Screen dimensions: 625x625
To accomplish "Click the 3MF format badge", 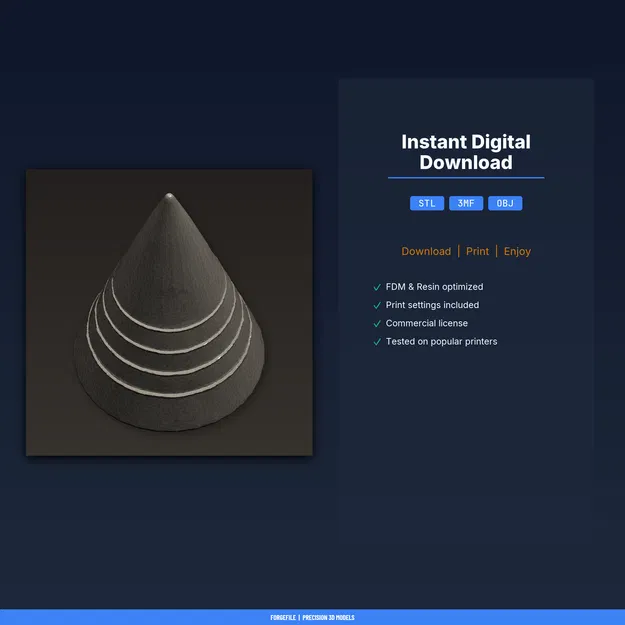I will pyautogui.click(x=466, y=203).
